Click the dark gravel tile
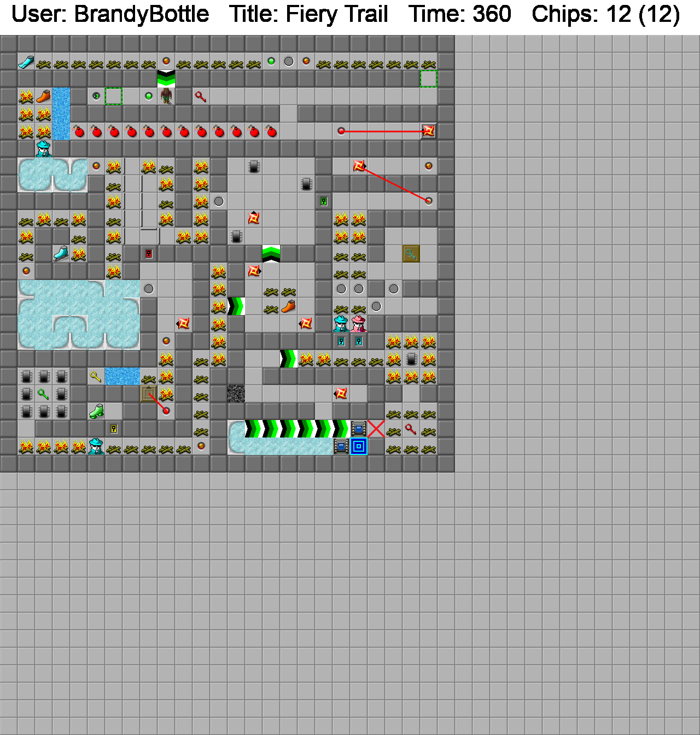 (x=236, y=394)
